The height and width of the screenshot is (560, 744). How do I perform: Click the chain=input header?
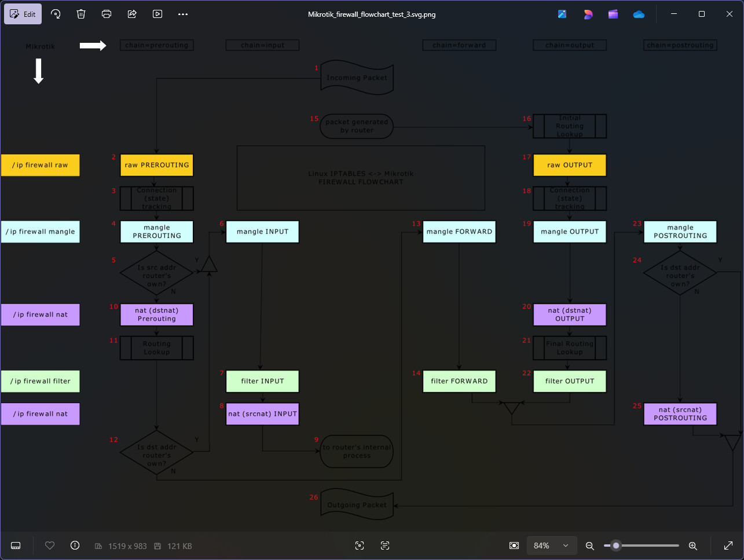pos(262,45)
